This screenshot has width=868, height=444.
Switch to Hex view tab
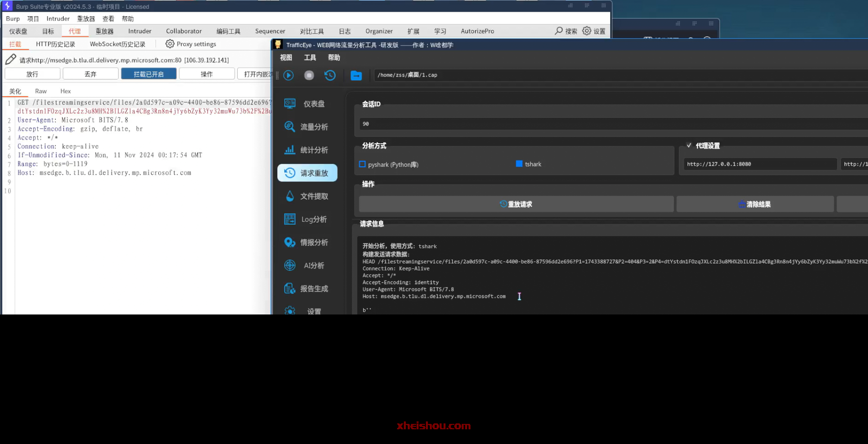[66, 91]
